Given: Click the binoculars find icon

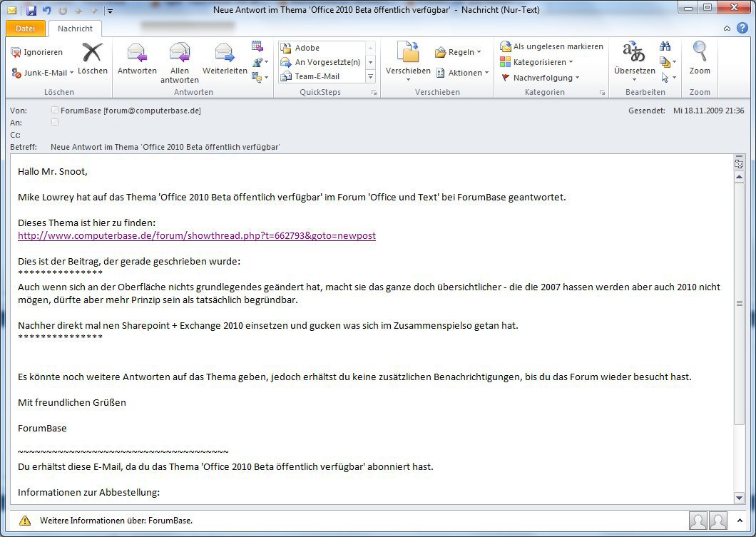Looking at the screenshot, I should [665, 46].
